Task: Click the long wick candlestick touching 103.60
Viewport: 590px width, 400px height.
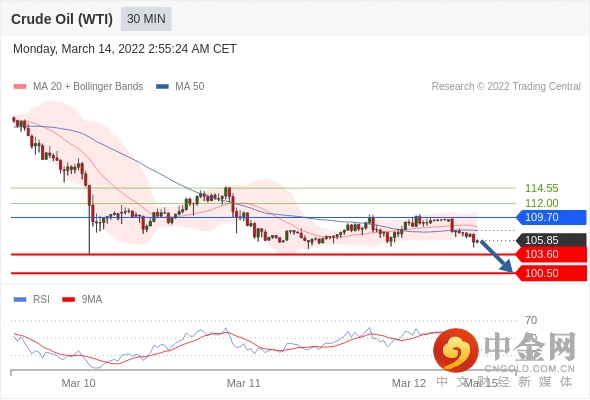Action: pos(90,219)
